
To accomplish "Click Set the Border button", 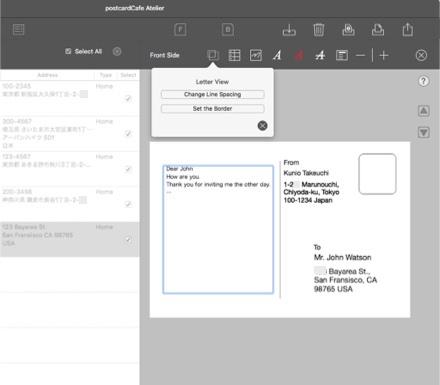I will pyautogui.click(x=212, y=109).
